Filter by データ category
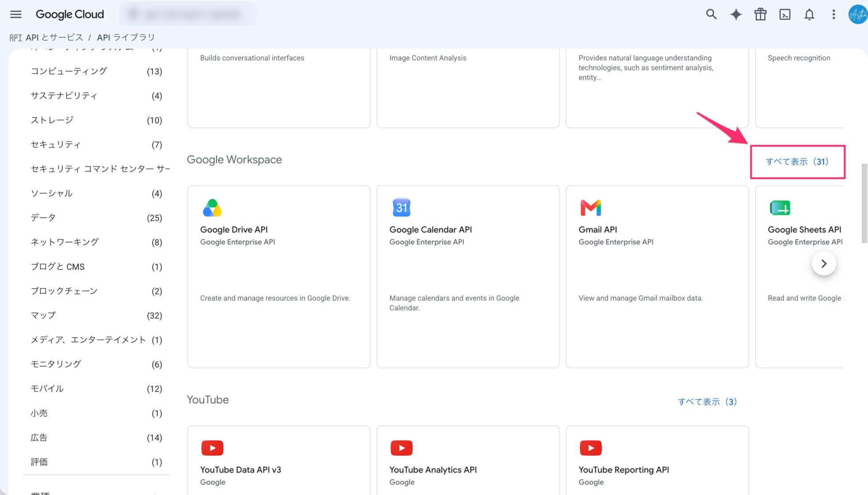The image size is (868, 495). (x=97, y=218)
